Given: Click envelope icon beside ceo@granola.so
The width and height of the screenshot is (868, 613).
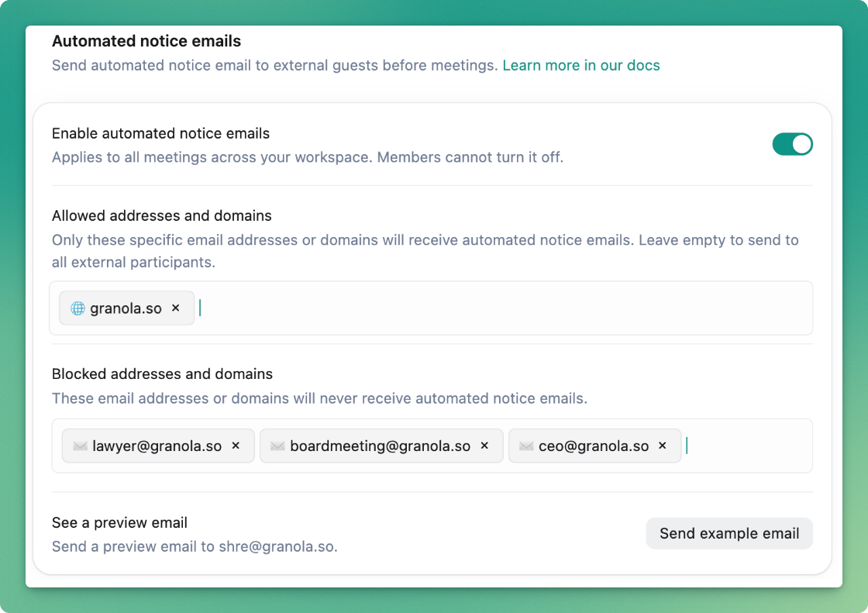Looking at the screenshot, I should 526,446.
